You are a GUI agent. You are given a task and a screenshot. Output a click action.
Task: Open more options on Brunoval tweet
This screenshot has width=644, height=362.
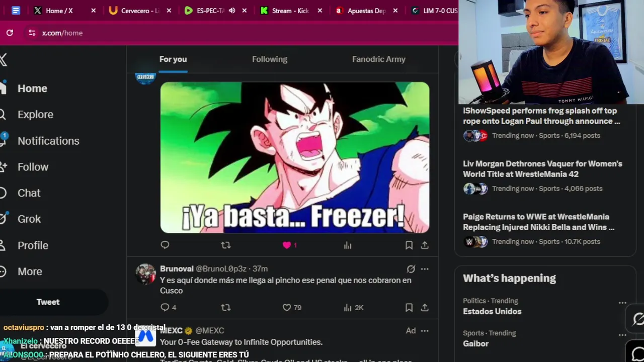tap(425, 269)
